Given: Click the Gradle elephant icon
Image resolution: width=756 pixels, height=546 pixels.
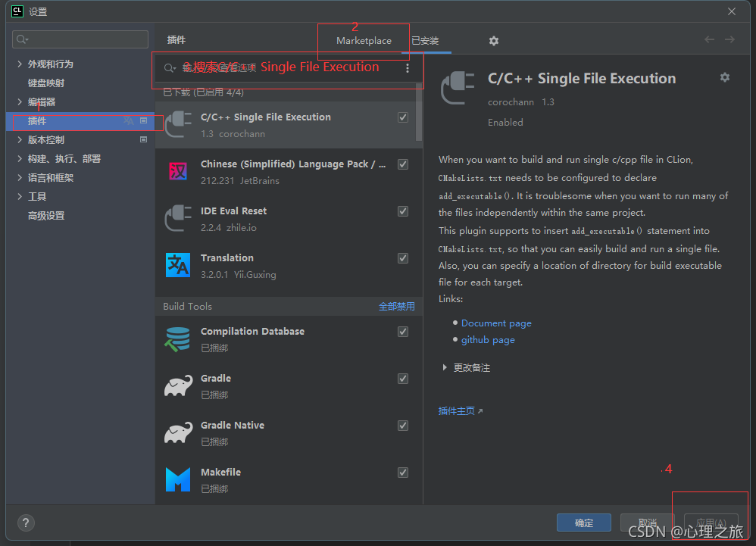Looking at the screenshot, I should (178, 386).
